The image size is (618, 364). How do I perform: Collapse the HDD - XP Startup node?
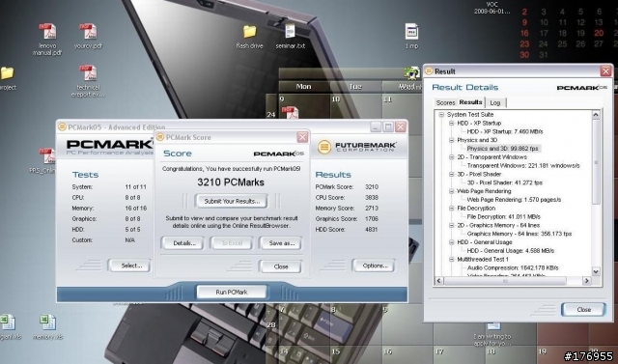pyautogui.click(x=452, y=124)
